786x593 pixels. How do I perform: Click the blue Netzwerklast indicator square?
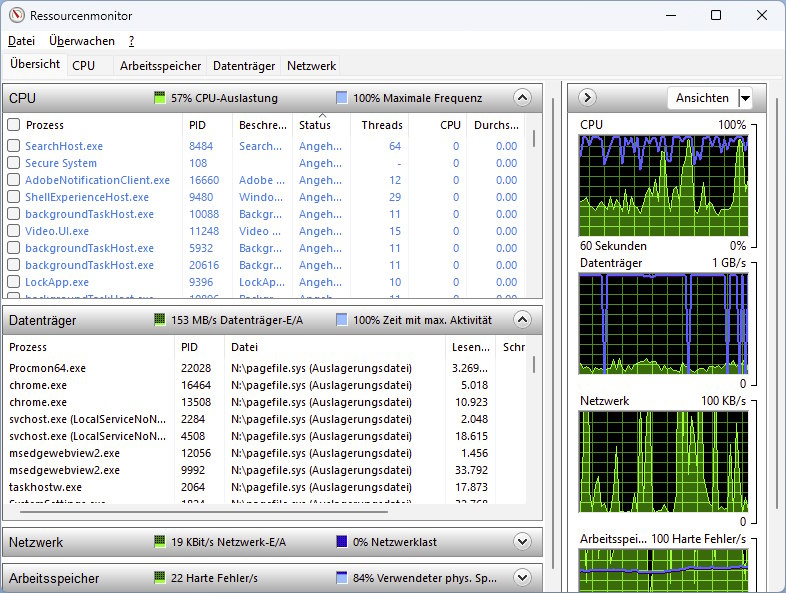click(342, 542)
